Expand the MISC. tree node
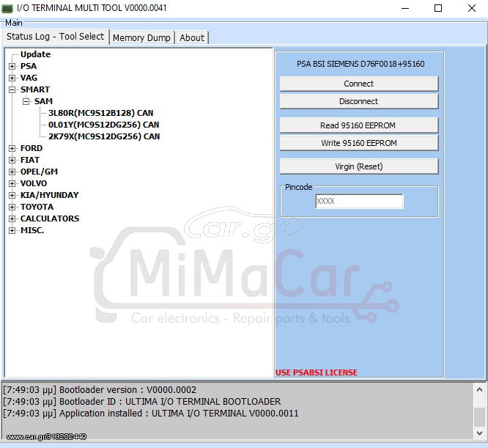This screenshot has width=488, height=448. 12,230
